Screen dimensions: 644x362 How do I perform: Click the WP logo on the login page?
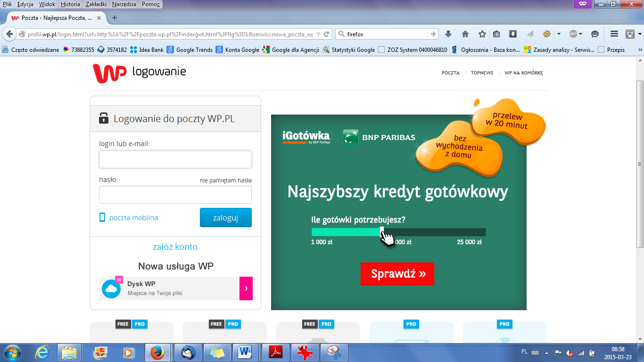(x=109, y=73)
